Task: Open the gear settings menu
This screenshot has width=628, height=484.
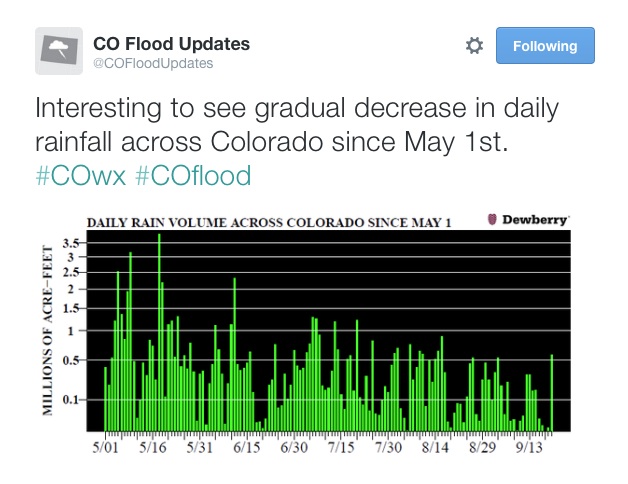Action: tap(474, 46)
